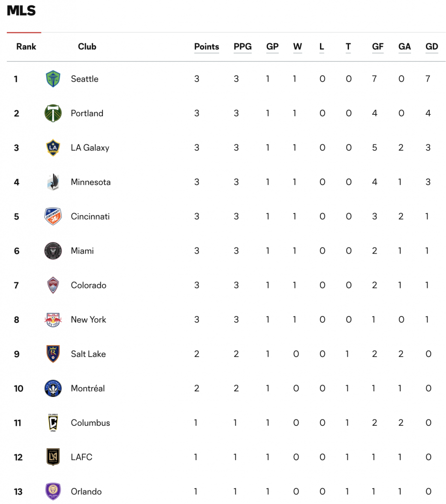Screen dimensions: 446x504
Task: Click the Orlando City purple crest
Action: click(53, 492)
